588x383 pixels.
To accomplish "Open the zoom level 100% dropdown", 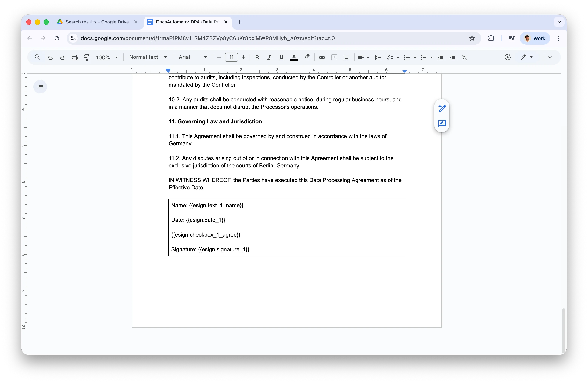I will pos(107,58).
